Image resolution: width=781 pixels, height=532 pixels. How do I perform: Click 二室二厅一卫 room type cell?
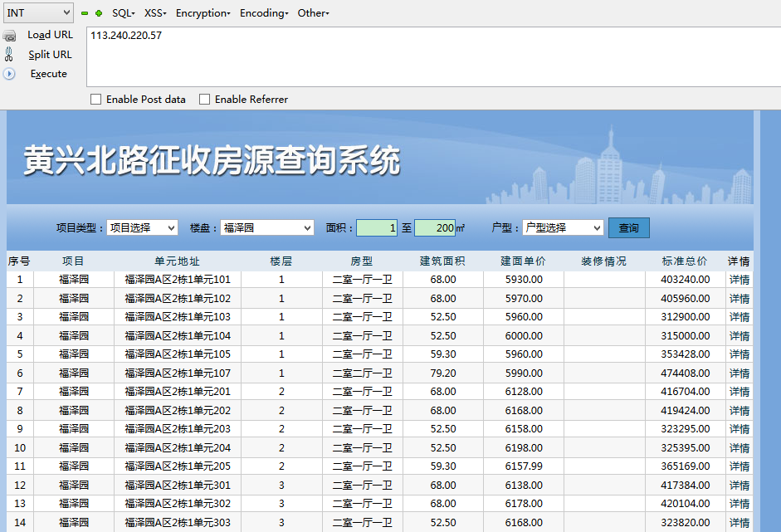click(362, 373)
